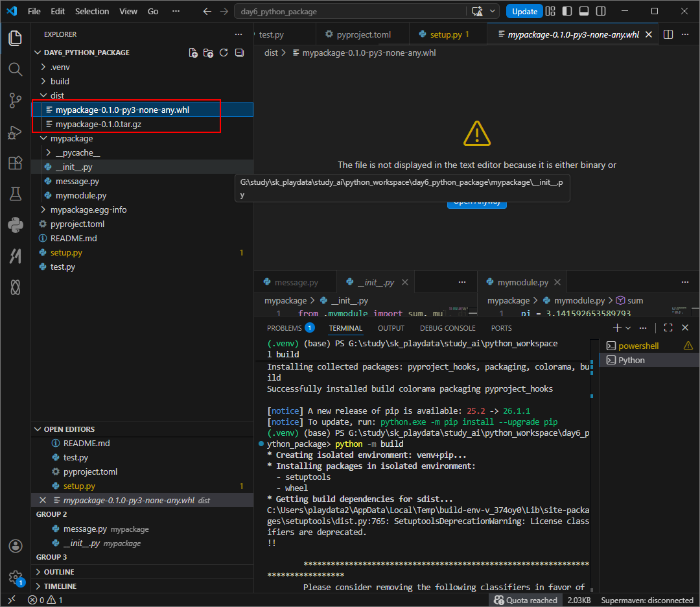Image resolution: width=700 pixels, height=607 pixels.
Task: Switch to the Output panel tab
Action: pos(391,328)
